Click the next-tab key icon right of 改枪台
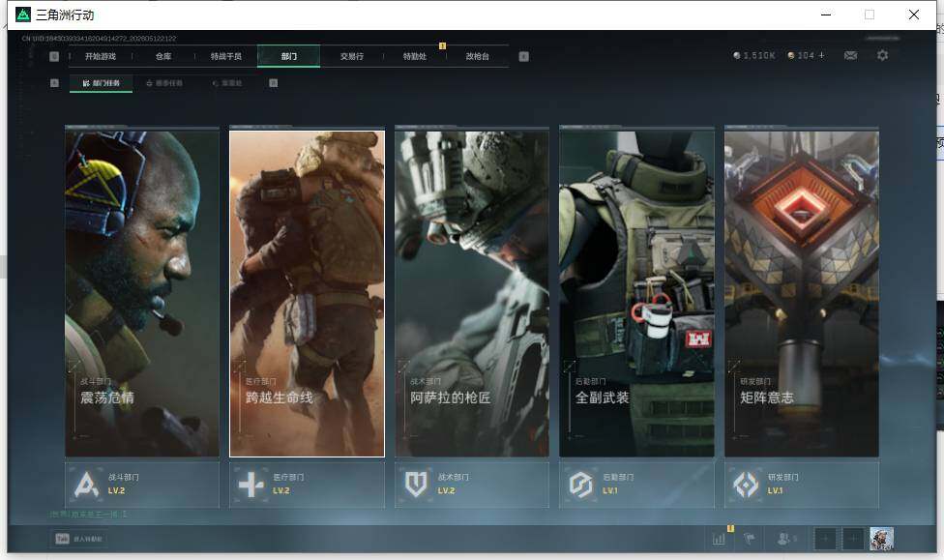This screenshot has height=560, width=944. (524, 57)
